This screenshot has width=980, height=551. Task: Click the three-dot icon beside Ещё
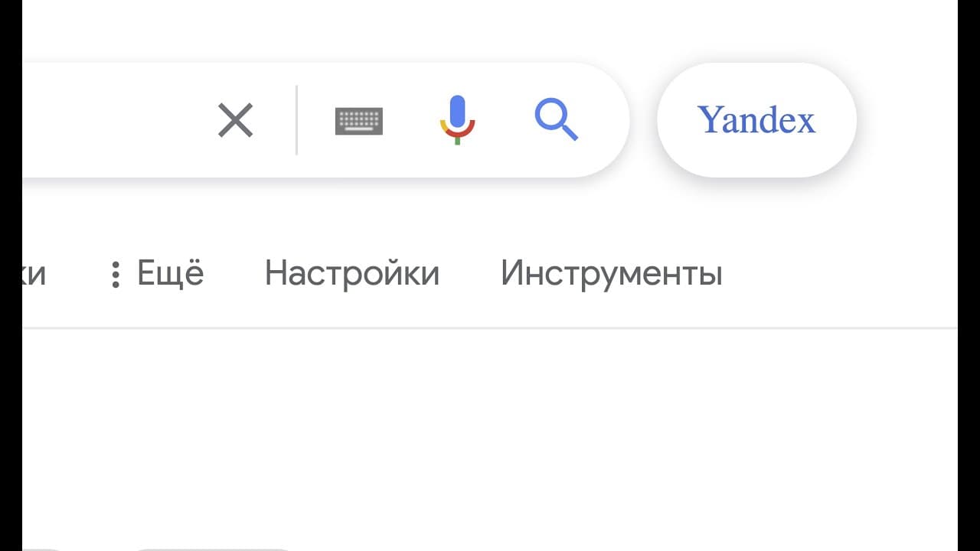click(116, 274)
